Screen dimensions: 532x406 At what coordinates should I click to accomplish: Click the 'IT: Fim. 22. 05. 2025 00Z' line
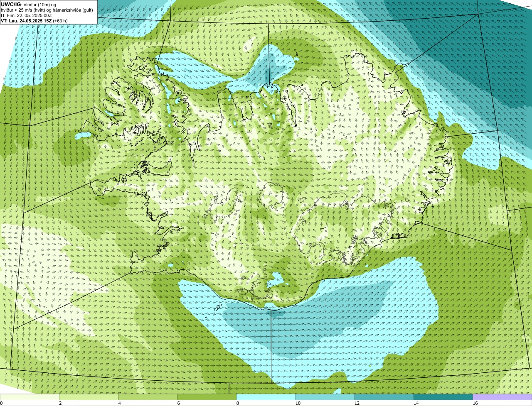(x=26, y=15)
